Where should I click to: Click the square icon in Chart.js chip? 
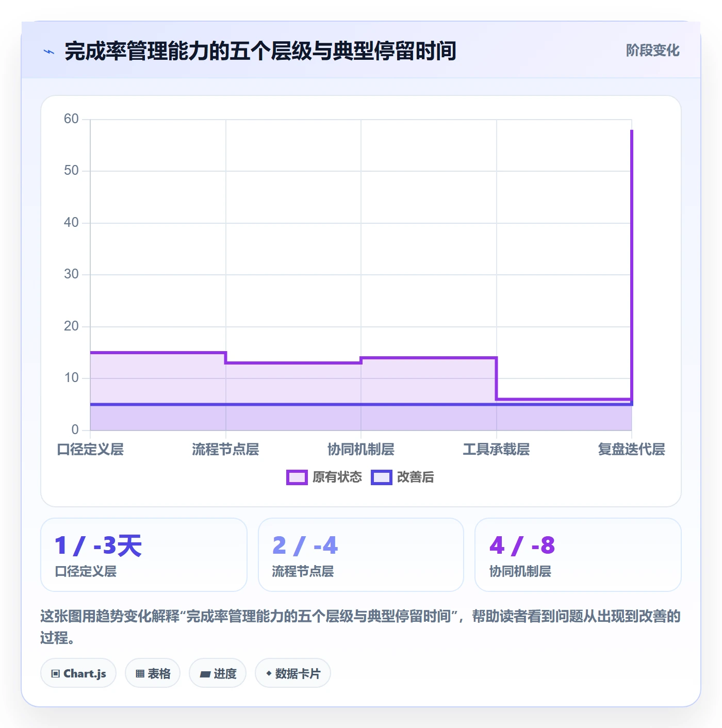(x=56, y=674)
